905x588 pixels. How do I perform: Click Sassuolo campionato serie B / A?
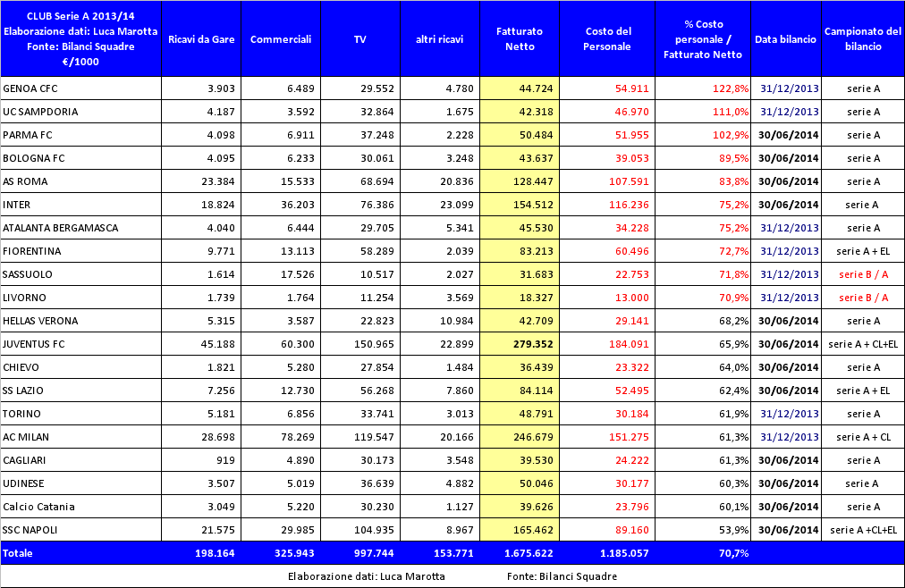863,274
